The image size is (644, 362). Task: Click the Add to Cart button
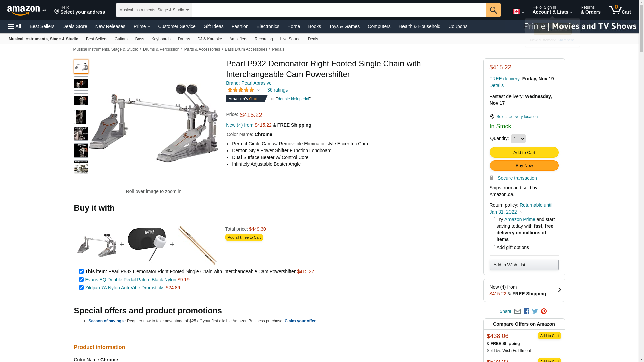point(524,153)
